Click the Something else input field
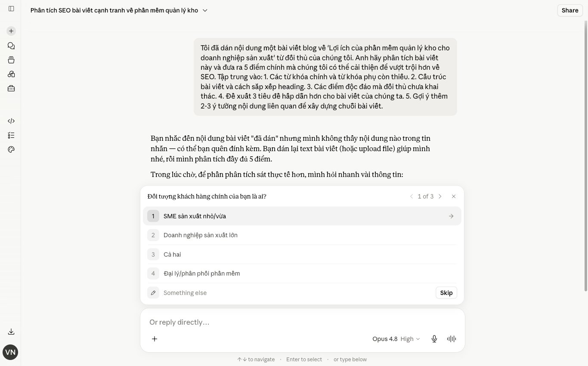The image size is (588, 366). [x=297, y=293]
